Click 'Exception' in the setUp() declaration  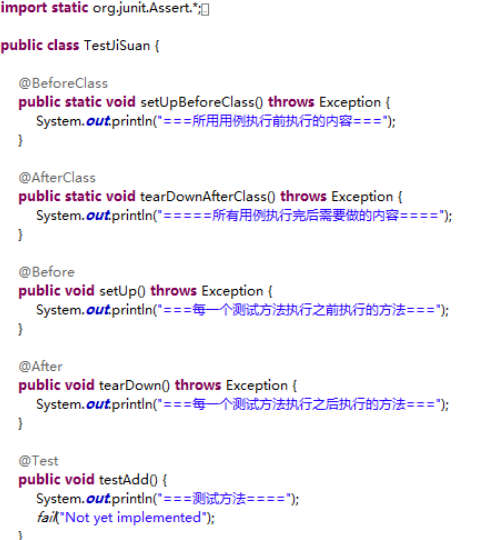click(233, 291)
